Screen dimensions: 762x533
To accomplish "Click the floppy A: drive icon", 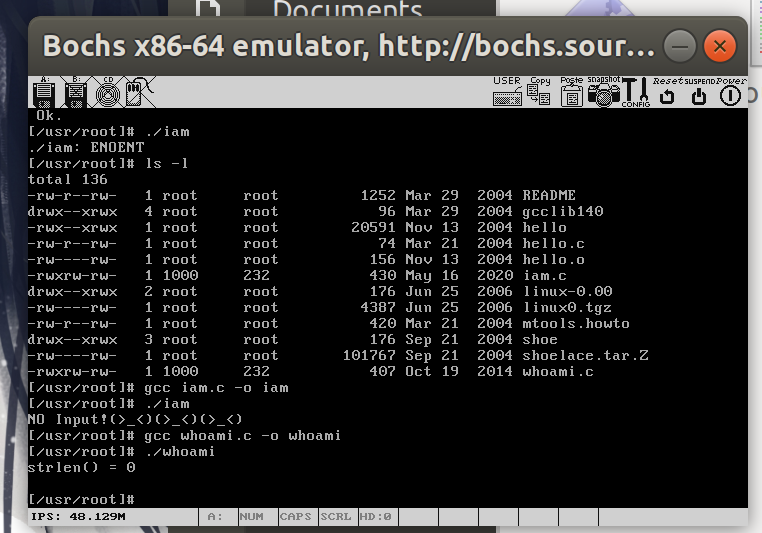I will pyautogui.click(x=44, y=92).
